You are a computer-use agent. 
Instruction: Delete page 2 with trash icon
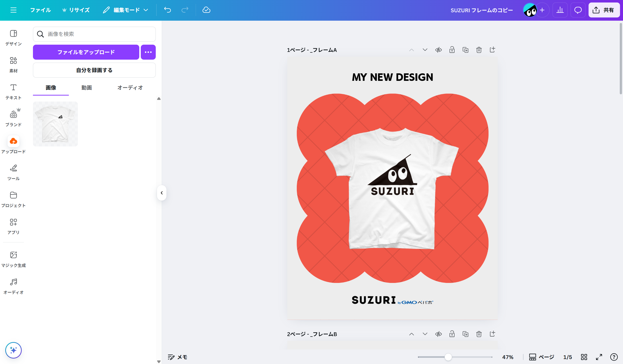click(479, 334)
